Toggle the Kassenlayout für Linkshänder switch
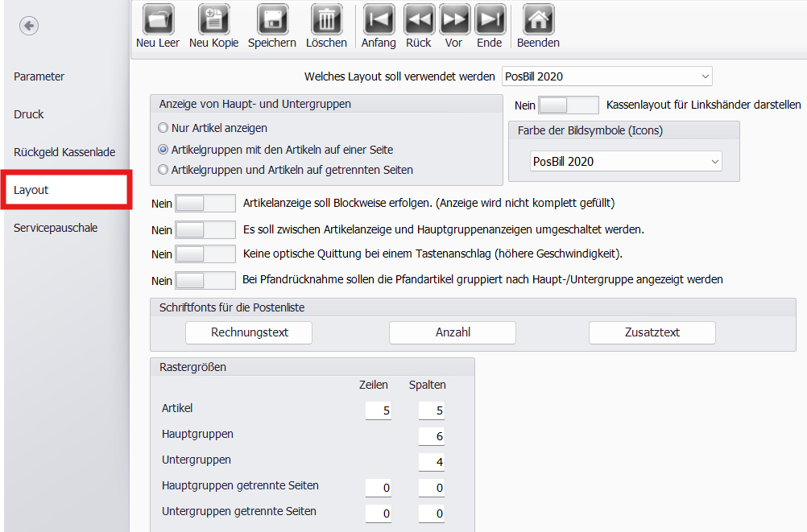807x532 pixels. pos(568,105)
